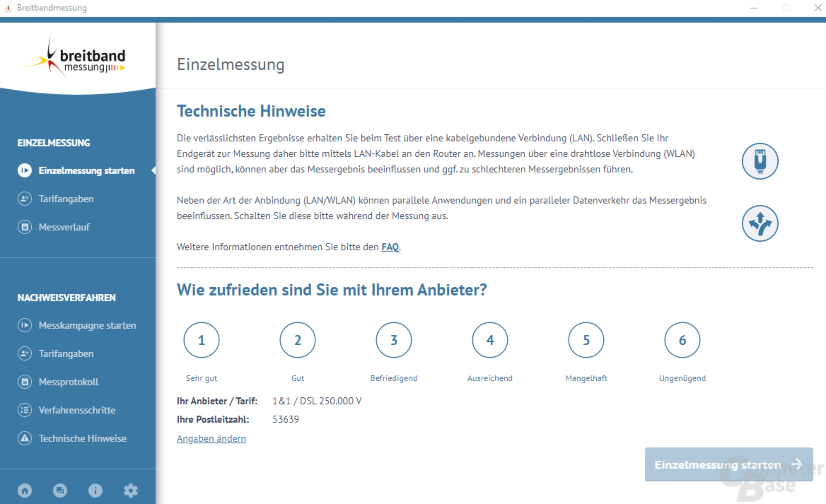Rate provider 5 Mangelhaft
The image size is (826, 504).
[586, 340]
